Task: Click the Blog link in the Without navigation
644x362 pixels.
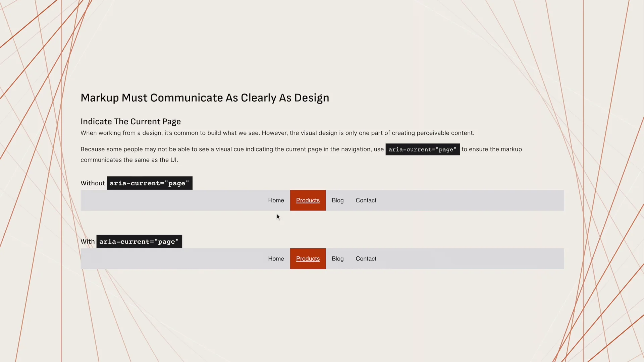Action: [337, 200]
